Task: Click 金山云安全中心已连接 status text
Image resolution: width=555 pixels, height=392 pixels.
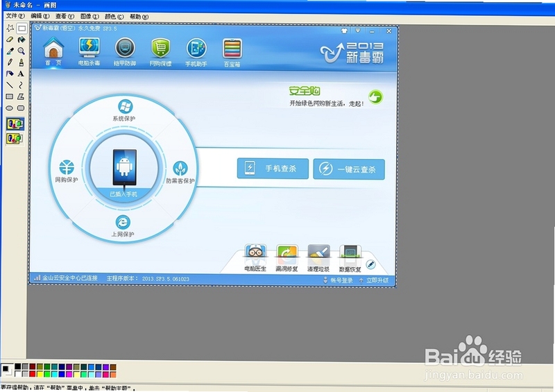Action: click(70, 278)
